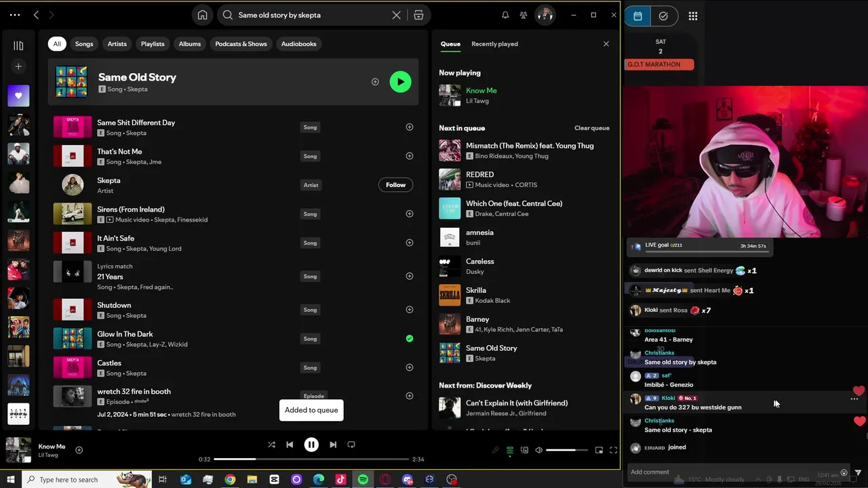Add Know Me to Liked Songs
The width and height of the screenshot is (868, 488).
click(x=79, y=450)
